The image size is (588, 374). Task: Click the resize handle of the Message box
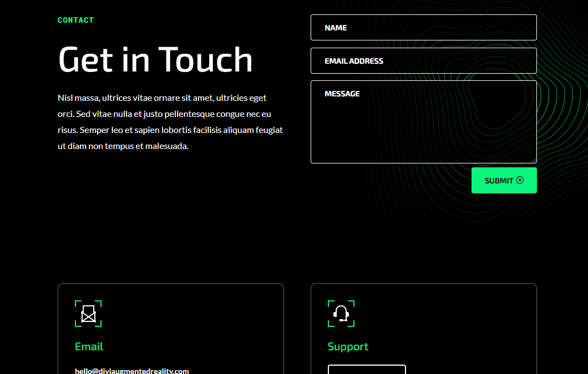pos(534,160)
